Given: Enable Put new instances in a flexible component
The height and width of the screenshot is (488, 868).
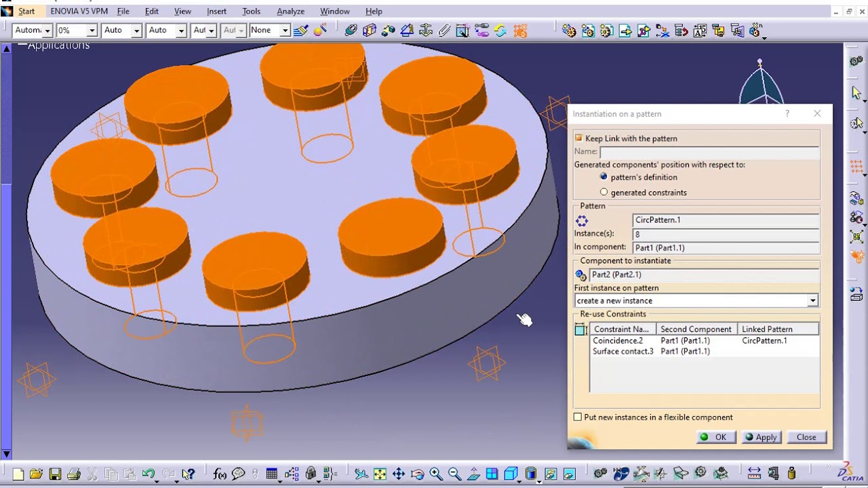Looking at the screenshot, I should coord(578,417).
